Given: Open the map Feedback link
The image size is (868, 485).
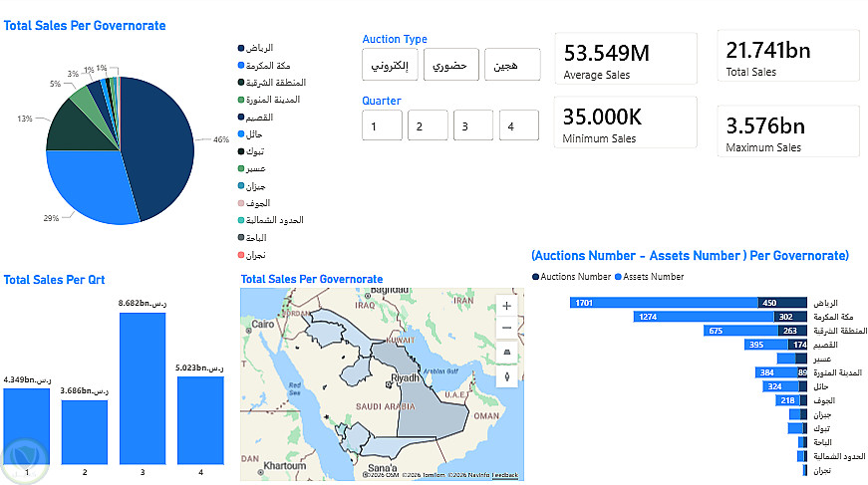Looking at the screenshot, I should coord(504,476).
